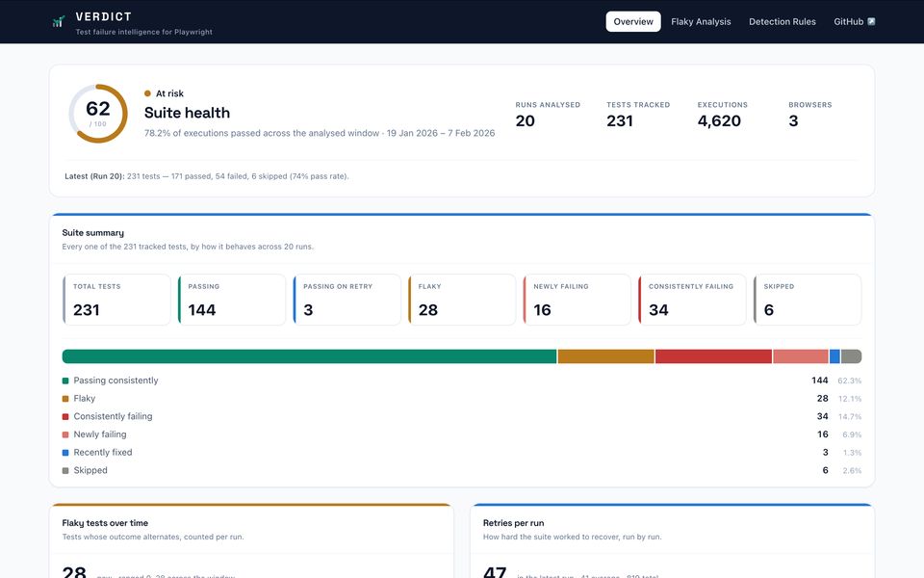Click the Retries per run heading
The height and width of the screenshot is (578, 924).
[x=513, y=523]
